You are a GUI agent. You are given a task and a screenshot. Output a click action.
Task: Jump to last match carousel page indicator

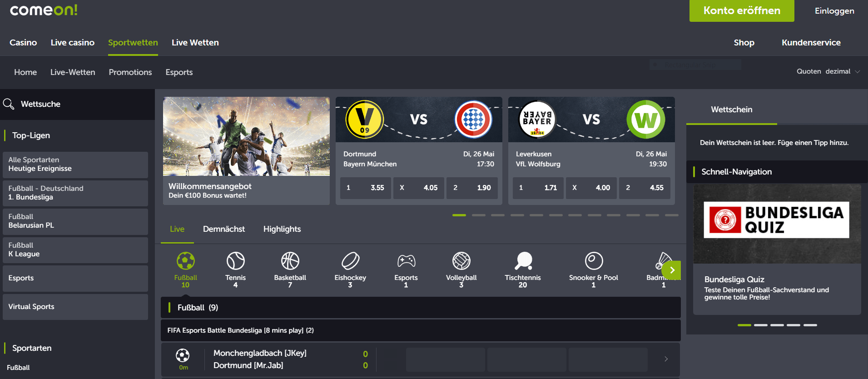(x=671, y=215)
